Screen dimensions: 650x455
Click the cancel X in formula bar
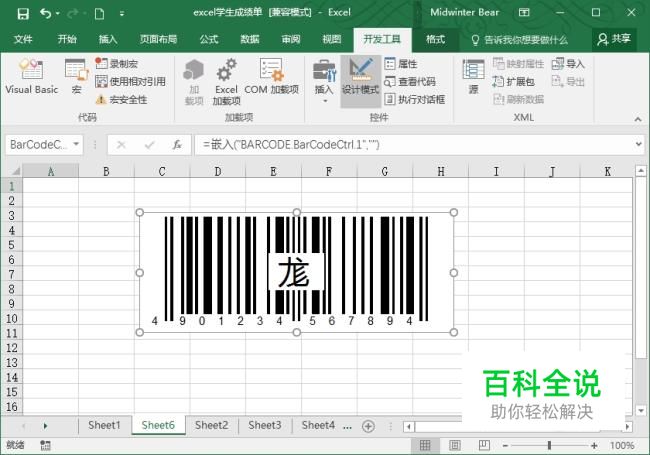(x=121, y=145)
